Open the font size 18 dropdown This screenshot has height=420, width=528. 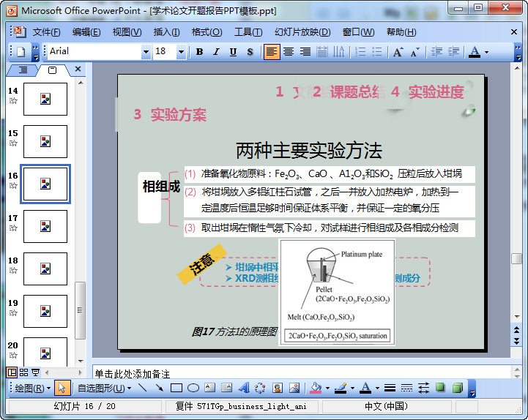[x=181, y=52]
